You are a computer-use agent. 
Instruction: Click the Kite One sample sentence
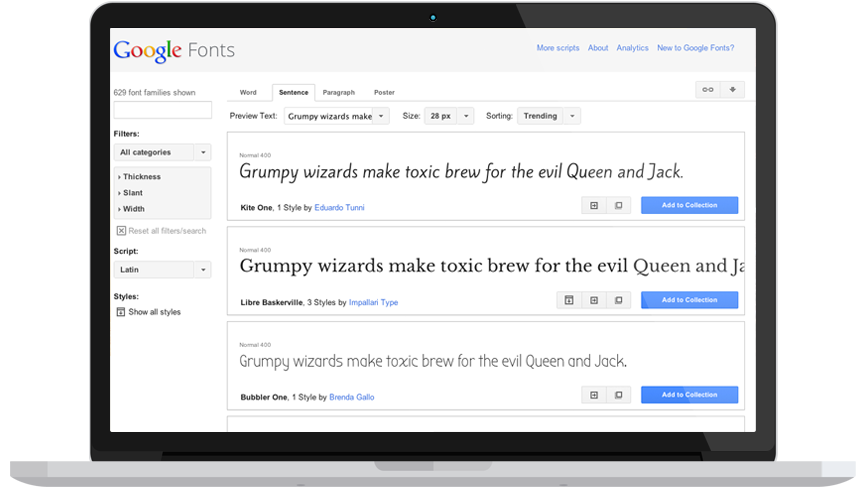click(461, 172)
